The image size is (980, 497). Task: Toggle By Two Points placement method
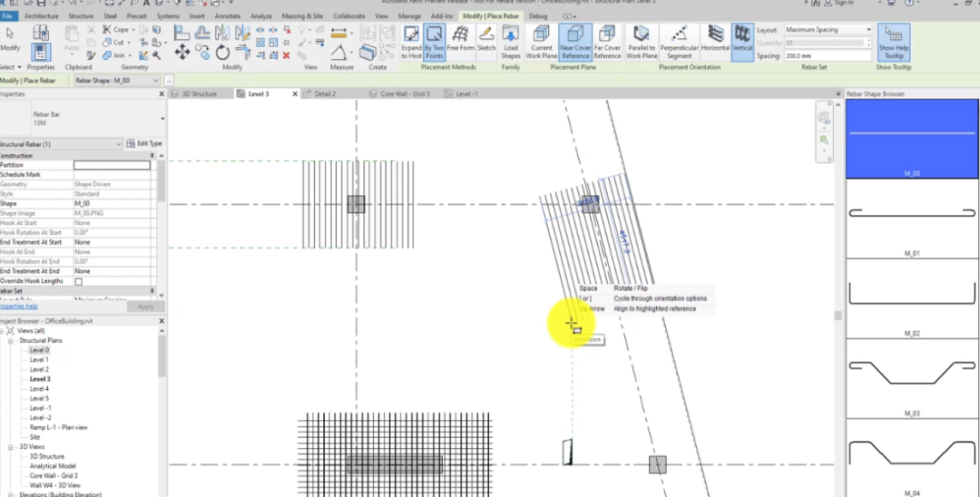pyautogui.click(x=434, y=43)
